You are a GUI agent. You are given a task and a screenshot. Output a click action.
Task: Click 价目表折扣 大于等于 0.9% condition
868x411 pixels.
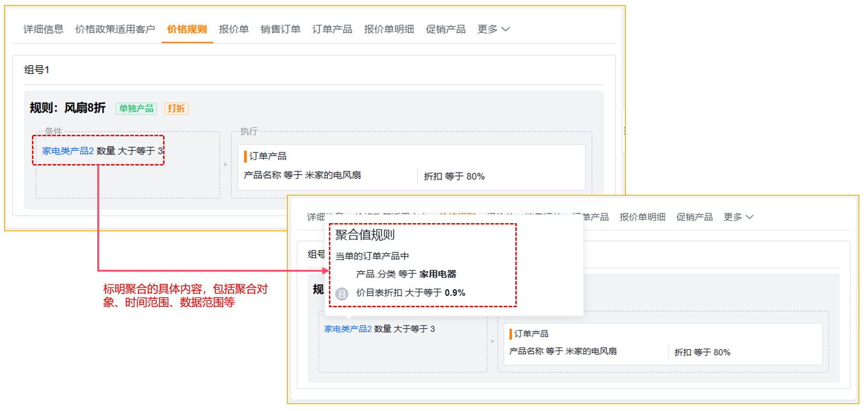(x=411, y=293)
